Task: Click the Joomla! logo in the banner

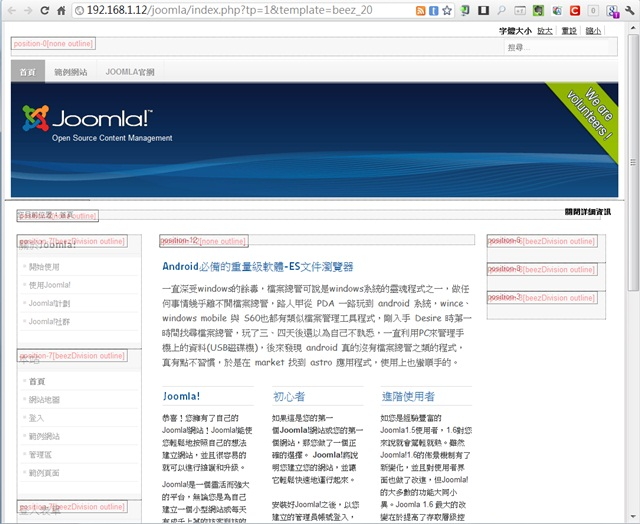Action: point(88,118)
